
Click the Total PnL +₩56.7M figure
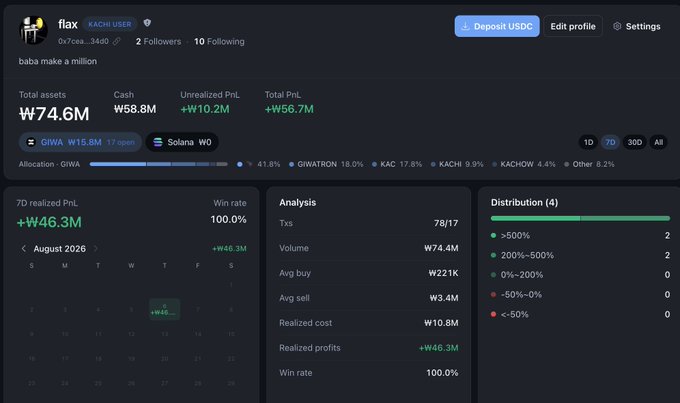289,109
